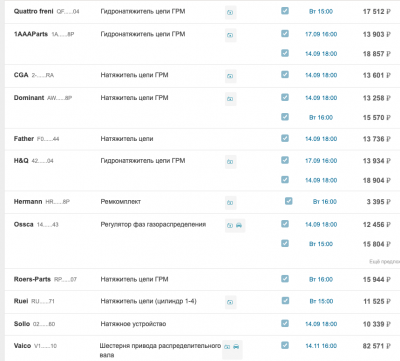The height and width of the screenshot is (361, 400).
Task: Open Вт 16:00 link beside 15 570 ₽
Action: (321, 118)
